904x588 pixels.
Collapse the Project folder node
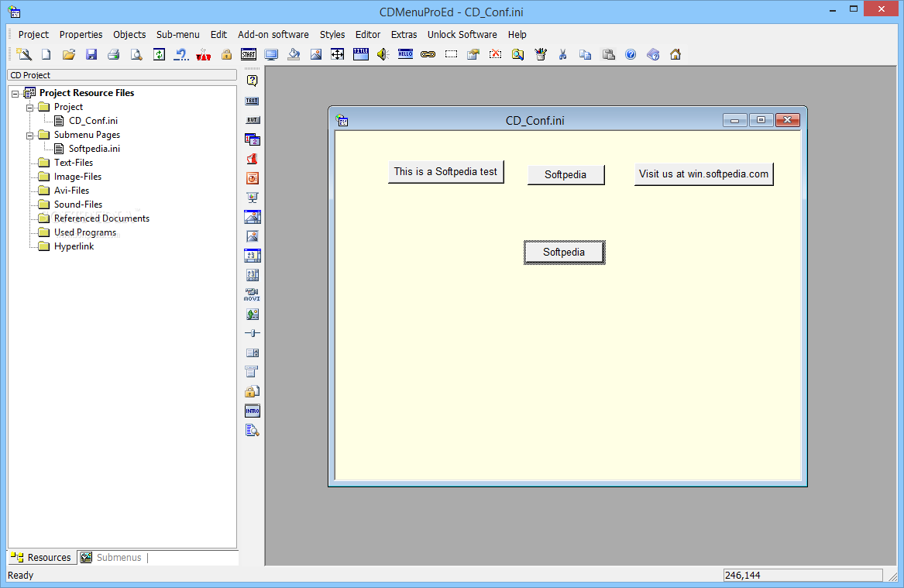point(30,107)
